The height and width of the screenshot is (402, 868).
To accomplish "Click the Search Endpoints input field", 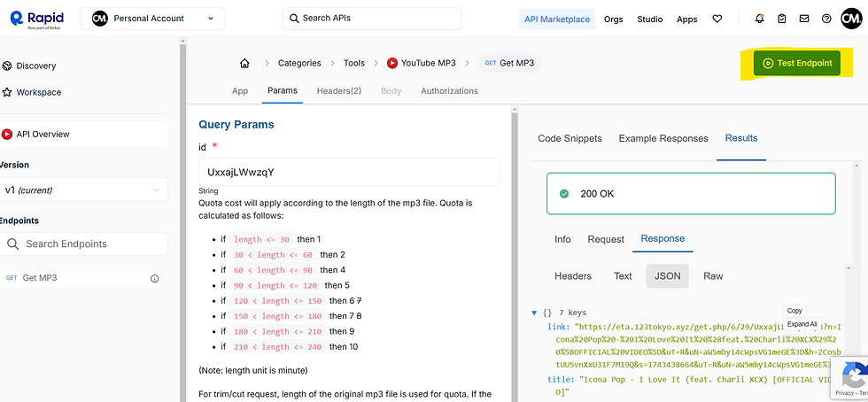I will tap(84, 244).
